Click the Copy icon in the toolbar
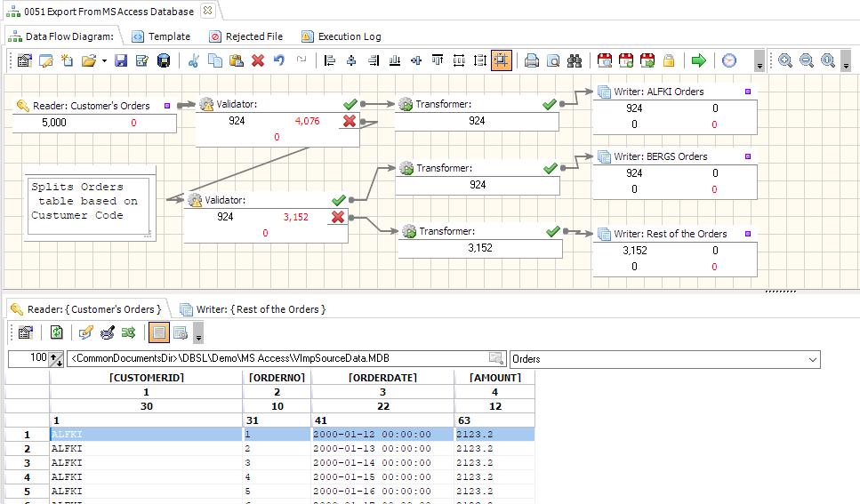The image size is (860, 504). tap(215, 60)
